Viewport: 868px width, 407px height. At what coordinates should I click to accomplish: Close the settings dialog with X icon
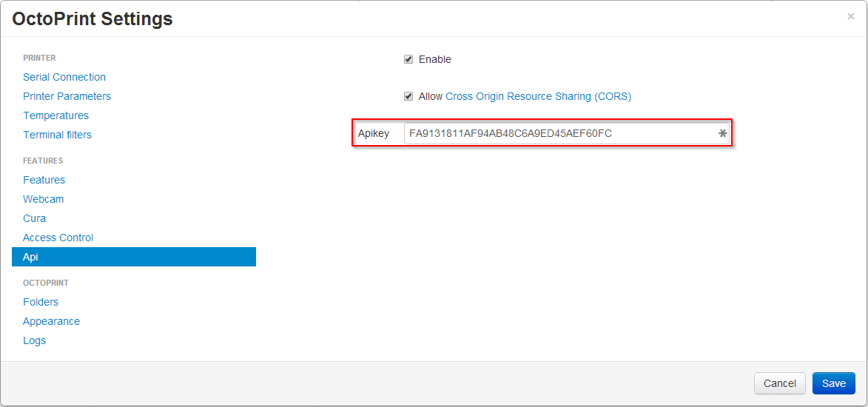[850, 16]
